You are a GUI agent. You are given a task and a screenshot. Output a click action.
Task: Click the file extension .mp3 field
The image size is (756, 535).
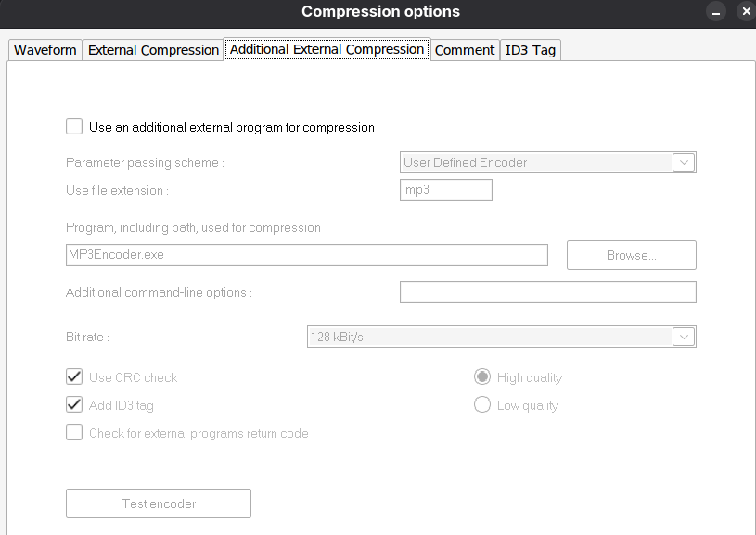pyautogui.click(x=445, y=190)
